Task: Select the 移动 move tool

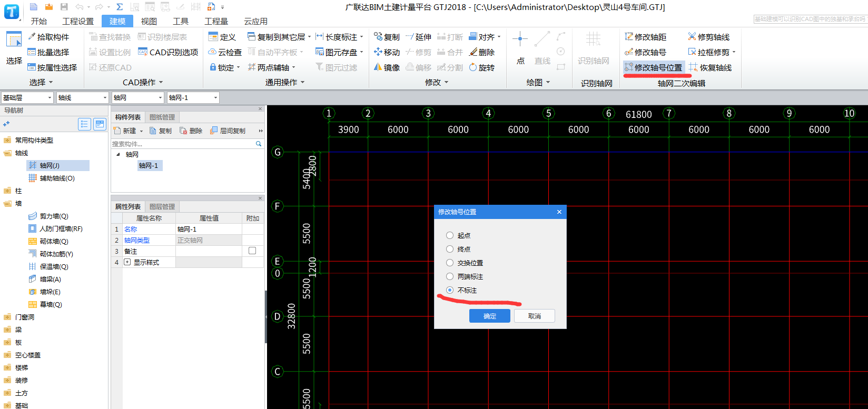Action: tap(387, 52)
